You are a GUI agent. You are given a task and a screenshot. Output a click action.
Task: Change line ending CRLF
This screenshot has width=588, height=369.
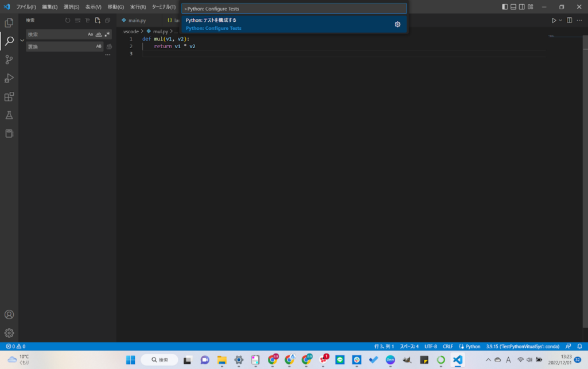(448, 346)
